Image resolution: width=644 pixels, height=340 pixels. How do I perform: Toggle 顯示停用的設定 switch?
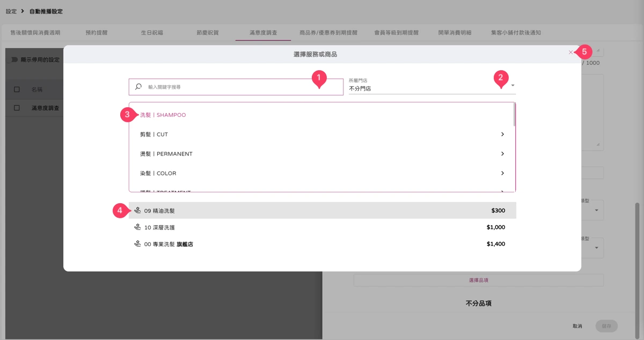14,60
